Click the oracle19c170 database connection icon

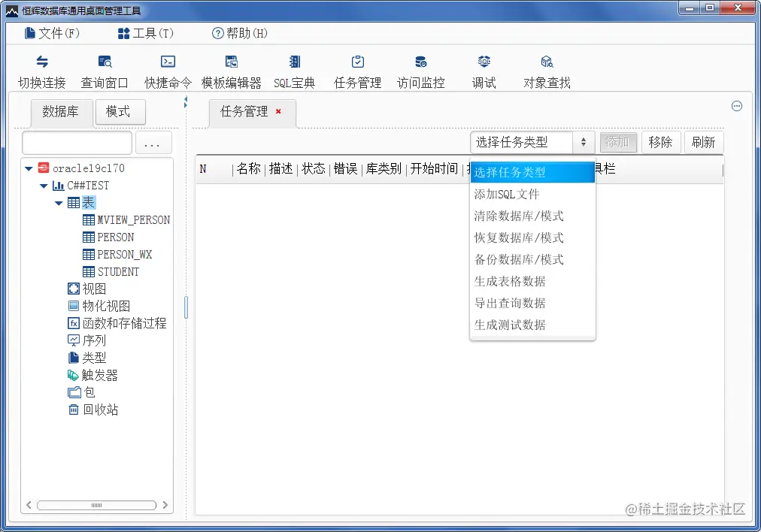tap(44, 168)
